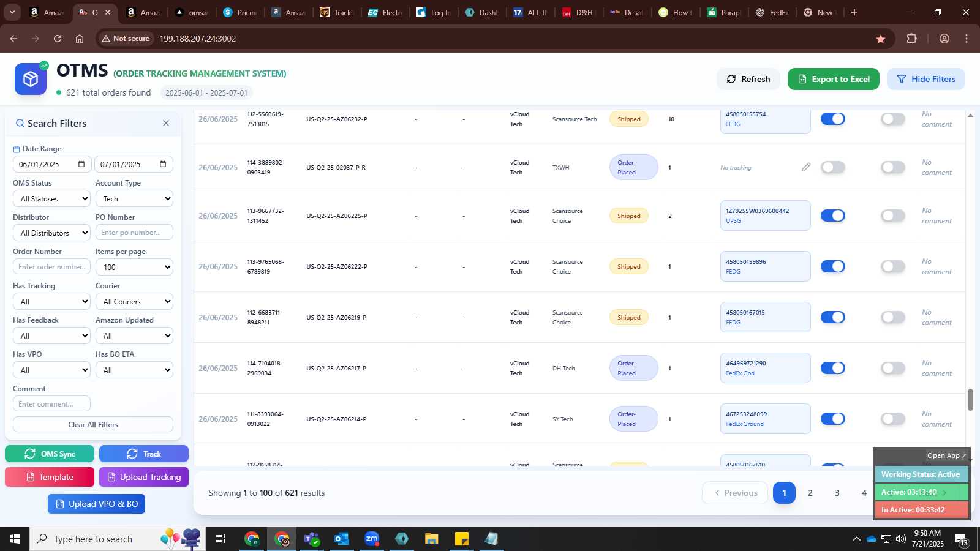This screenshot has height=551, width=980.
Task: Switch to the oms.v browser tab
Action: point(192,12)
